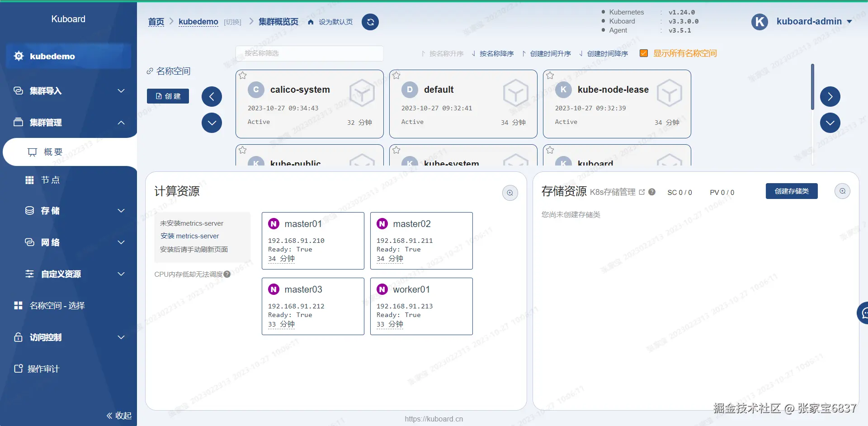Open the calico-system namespace card

[x=310, y=104]
